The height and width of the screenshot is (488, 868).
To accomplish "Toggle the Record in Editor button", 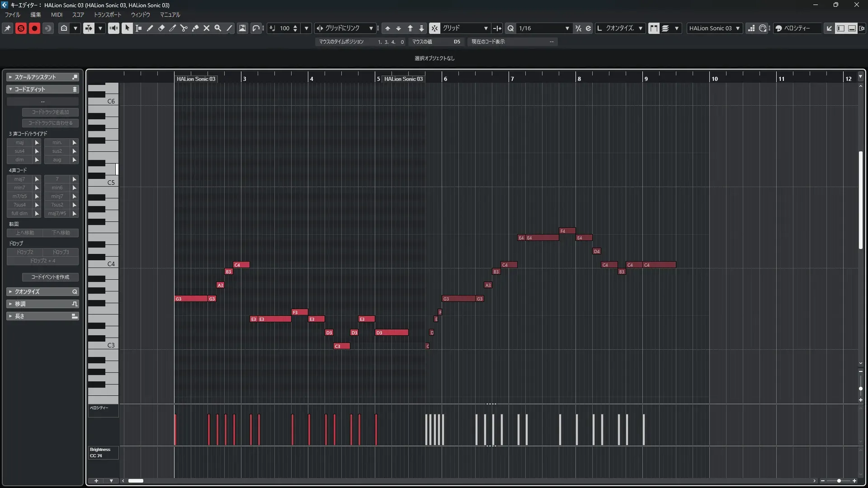I will pyautogui.click(x=34, y=28).
